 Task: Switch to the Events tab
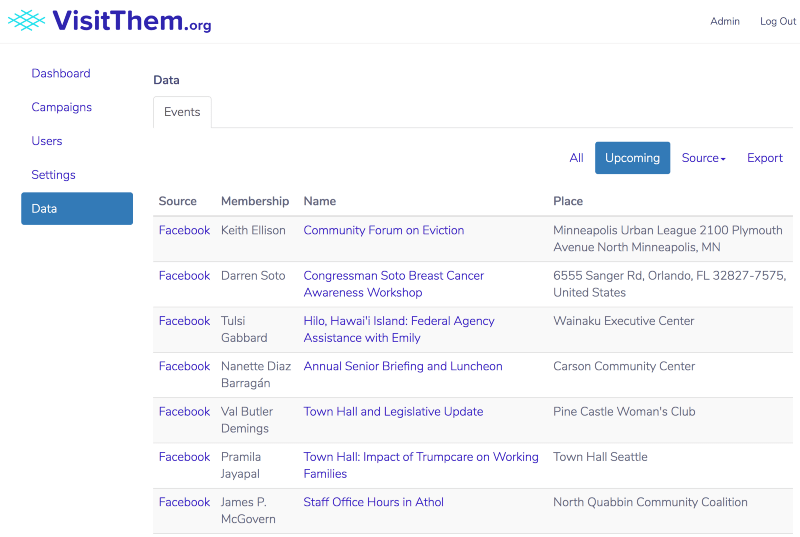point(182,112)
